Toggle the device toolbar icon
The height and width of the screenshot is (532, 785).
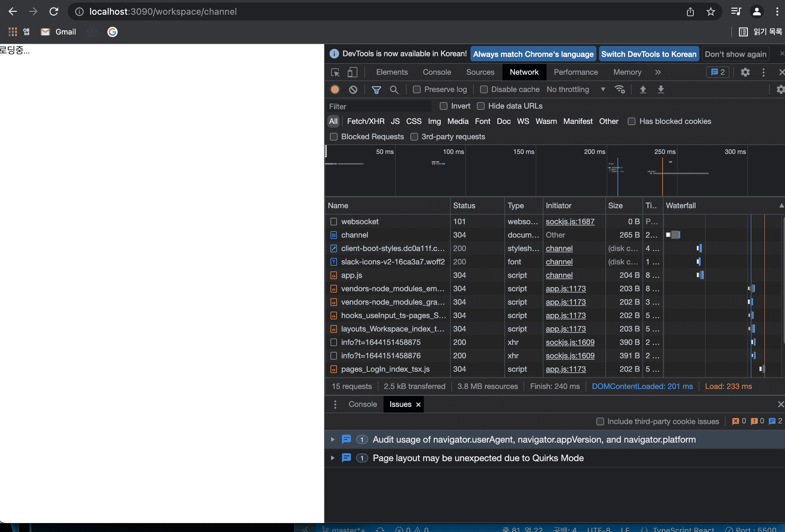[352, 72]
